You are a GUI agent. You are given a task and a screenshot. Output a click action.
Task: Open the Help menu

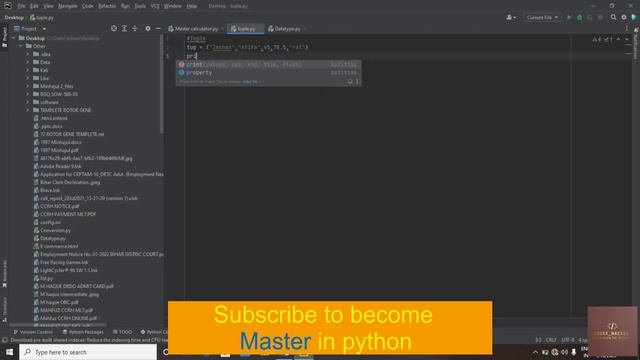[x=191, y=6]
